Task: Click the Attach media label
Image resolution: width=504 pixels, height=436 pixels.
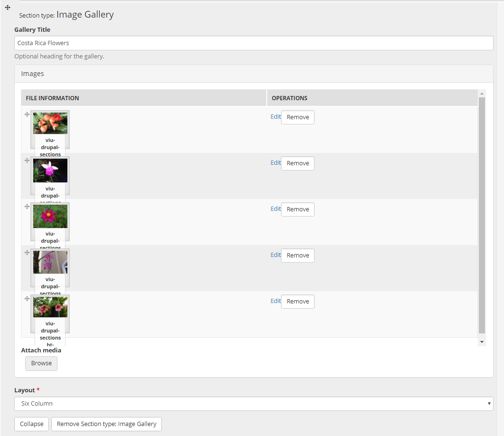Action: click(x=41, y=350)
